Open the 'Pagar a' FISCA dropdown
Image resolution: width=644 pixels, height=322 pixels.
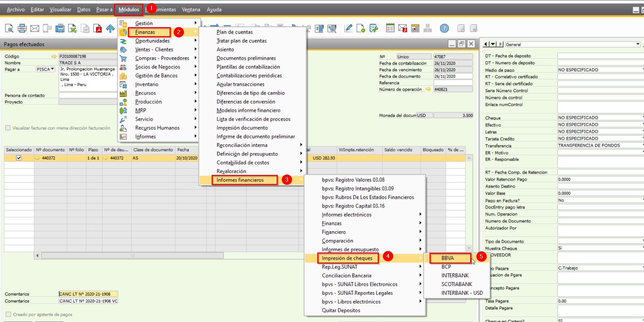point(52,69)
